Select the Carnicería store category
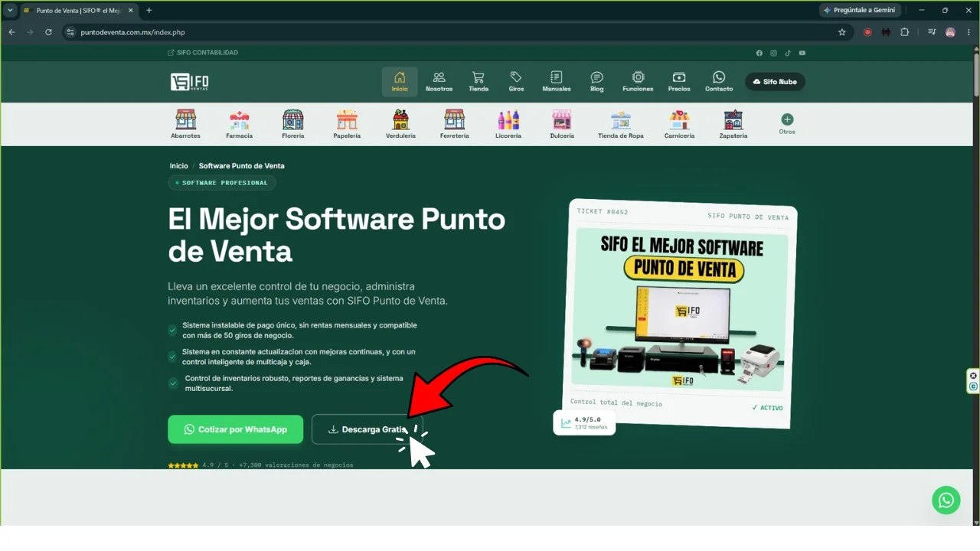 [x=679, y=124]
